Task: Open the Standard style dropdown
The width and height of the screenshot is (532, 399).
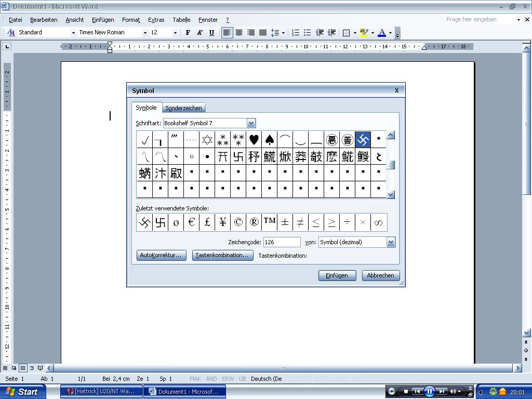Action: [73, 33]
